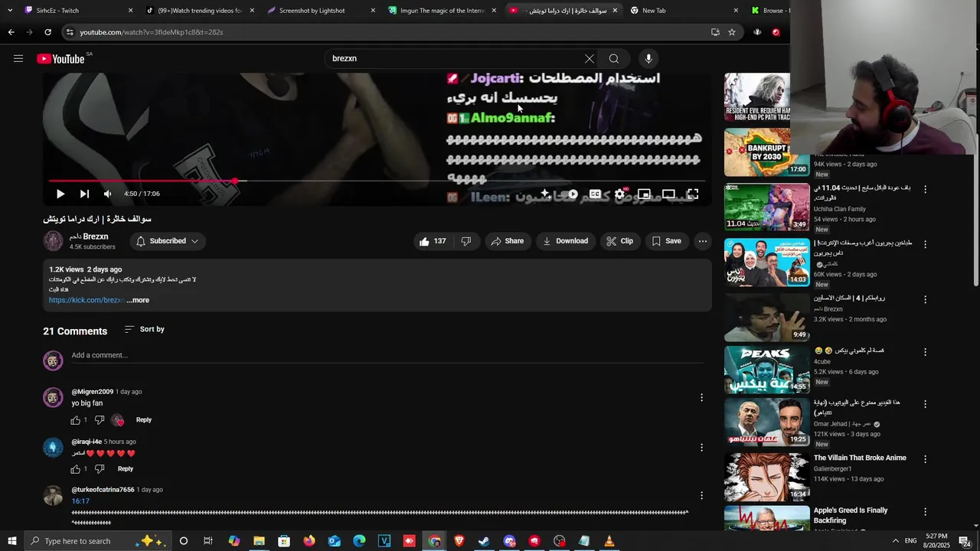980x551 pixels.
Task: Toggle theater mode icon
Action: click(668, 194)
